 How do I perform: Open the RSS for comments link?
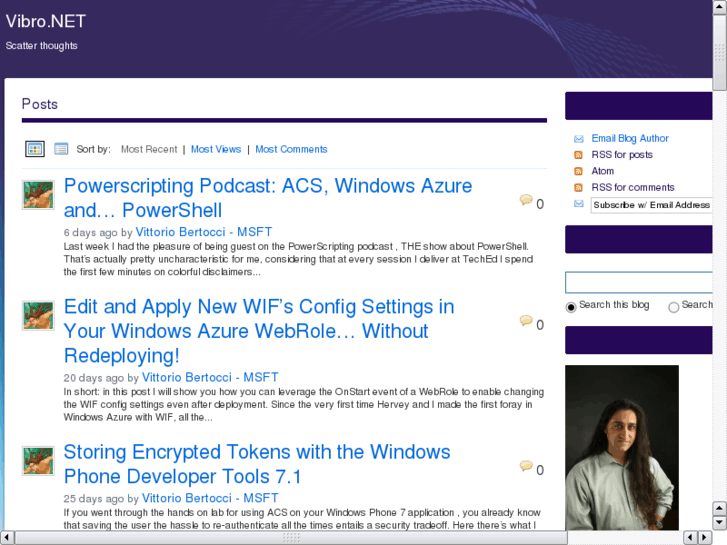click(632, 187)
